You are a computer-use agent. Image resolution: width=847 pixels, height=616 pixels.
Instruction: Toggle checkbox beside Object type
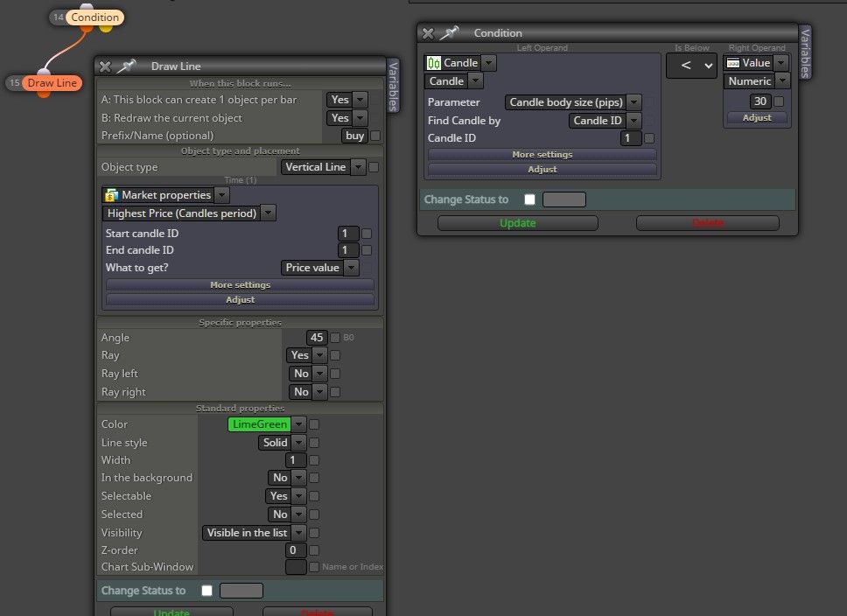(374, 167)
